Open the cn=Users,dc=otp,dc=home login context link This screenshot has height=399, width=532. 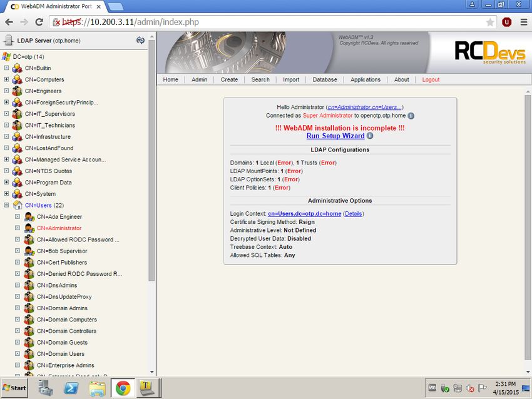[304, 214]
